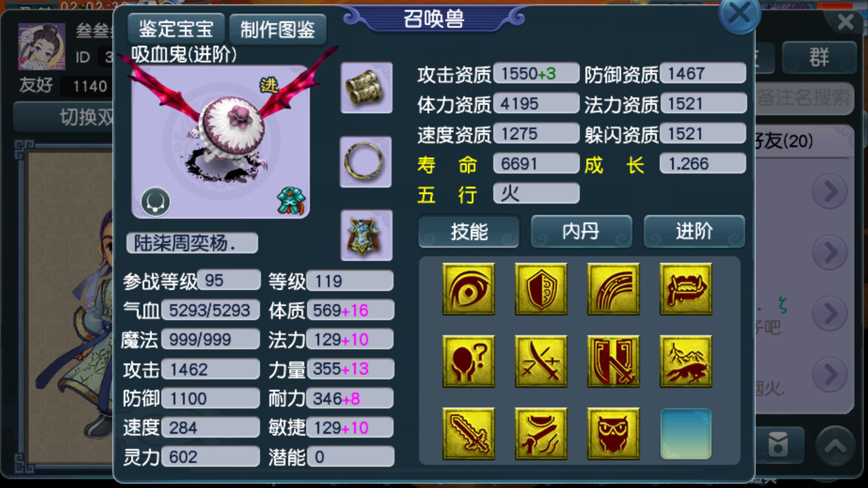Tap the eye skill icon
The image size is (868, 488).
coord(468,289)
